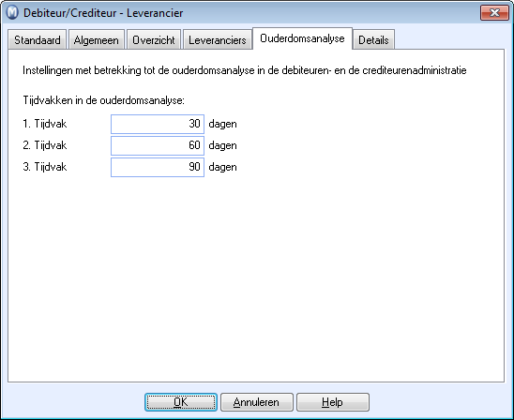Screen dimensions: 514x420
Task: Click the '2. Tijdvak' label
Action: 45,145
